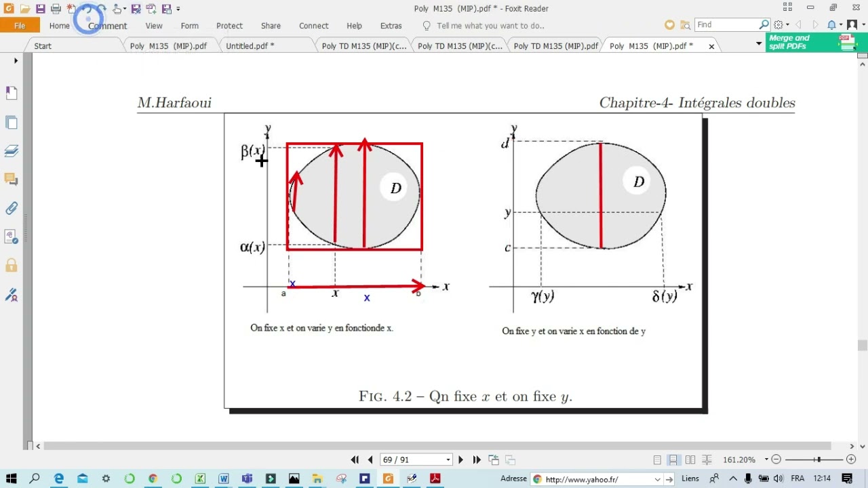Open the Security lock panel

tap(12, 265)
